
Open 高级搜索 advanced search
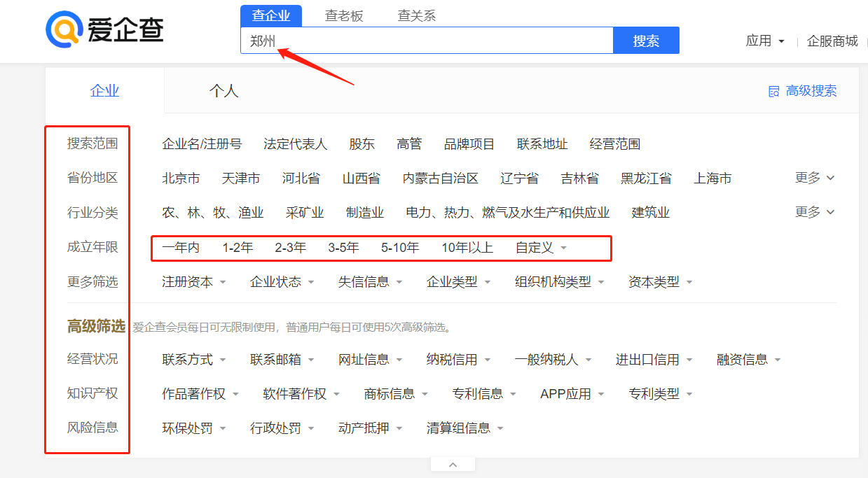click(803, 91)
